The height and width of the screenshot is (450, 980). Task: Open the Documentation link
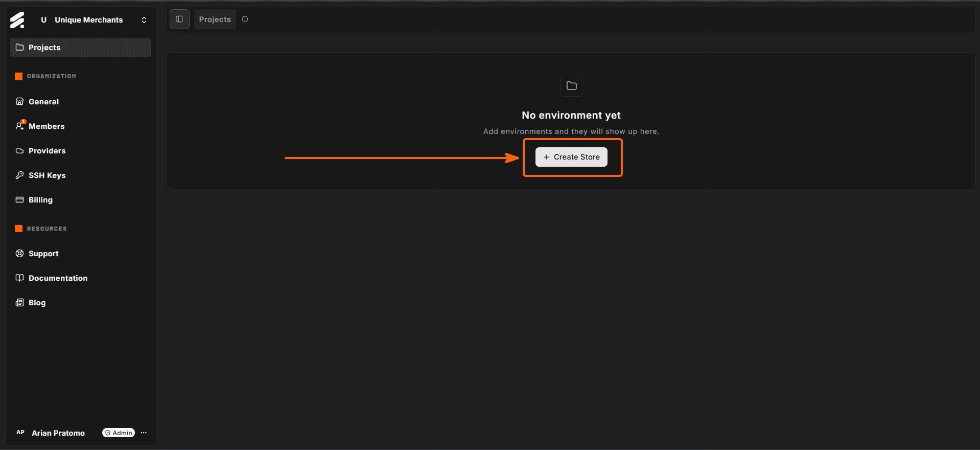tap(81, 278)
